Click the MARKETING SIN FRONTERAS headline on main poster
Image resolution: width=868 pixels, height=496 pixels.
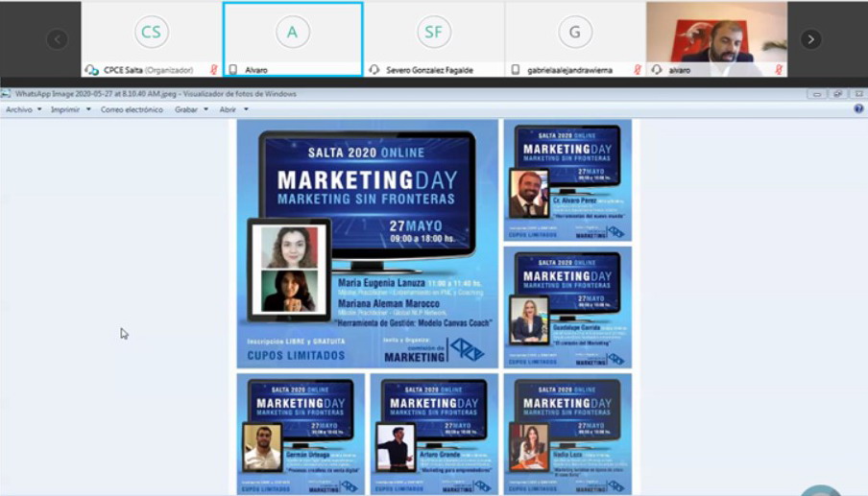(366, 199)
